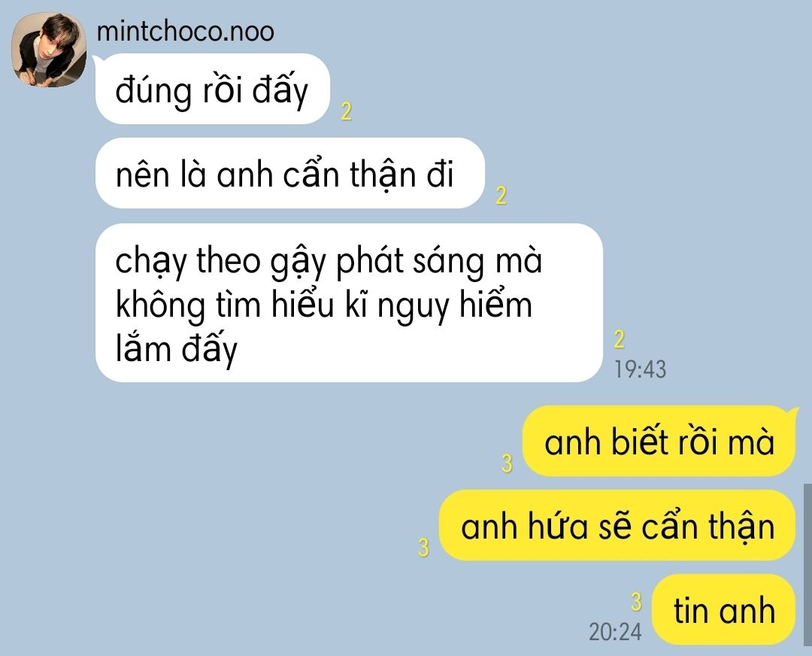Click the chat scrollbar on right edge

pyautogui.click(x=808, y=569)
